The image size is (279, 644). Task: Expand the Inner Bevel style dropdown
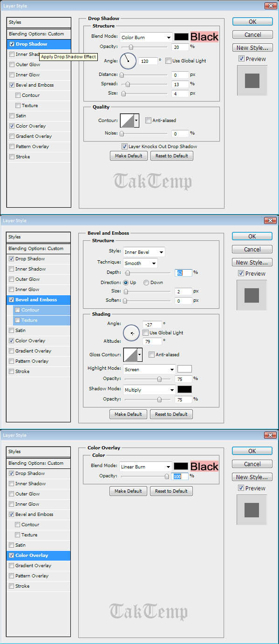tap(144, 252)
